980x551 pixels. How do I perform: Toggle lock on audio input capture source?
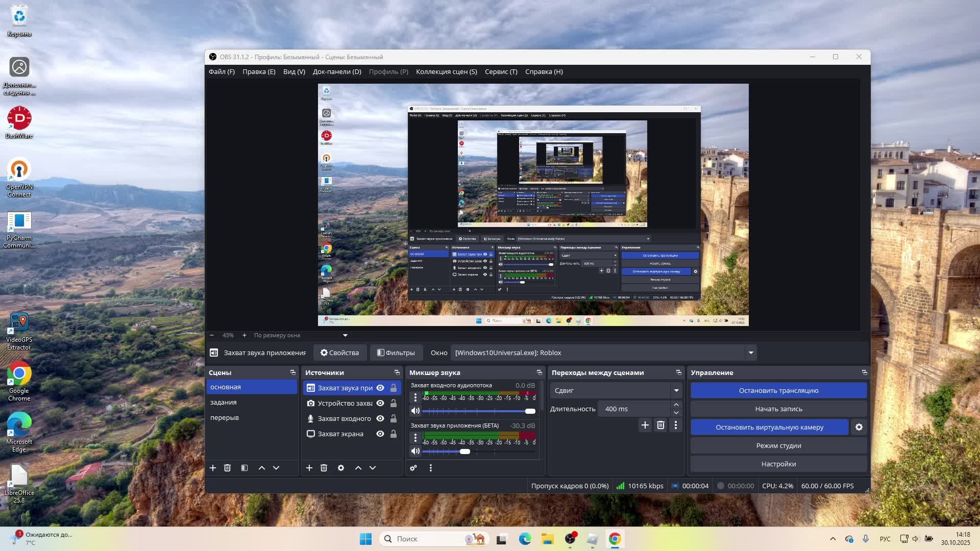point(394,418)
